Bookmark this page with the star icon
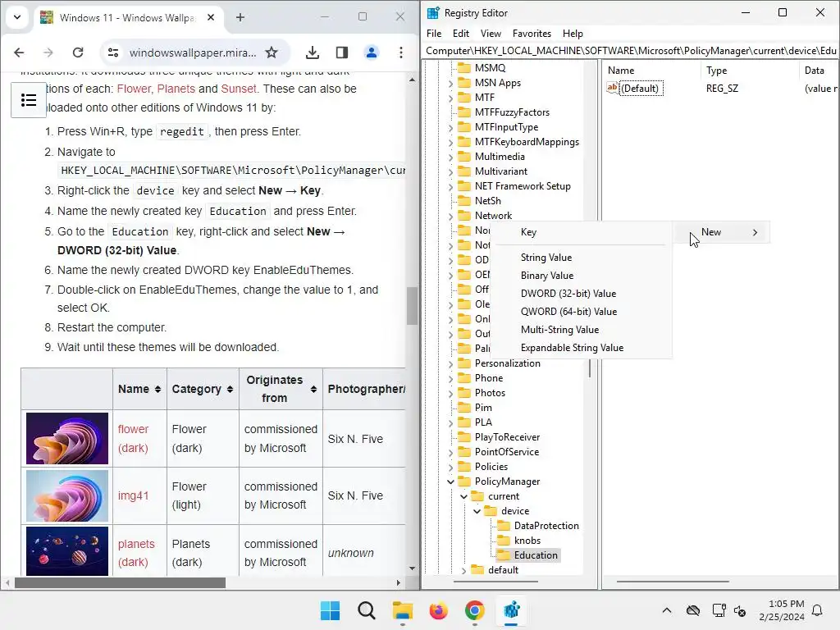 (272, 52)
